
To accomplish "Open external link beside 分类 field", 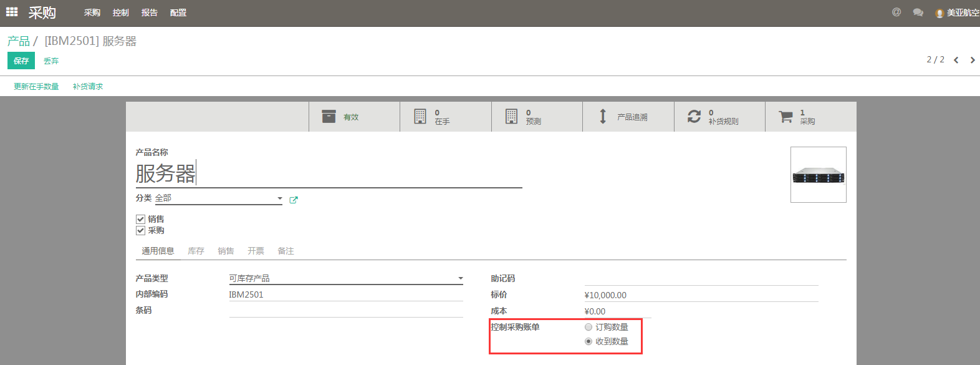I will (x=294, y=200).
